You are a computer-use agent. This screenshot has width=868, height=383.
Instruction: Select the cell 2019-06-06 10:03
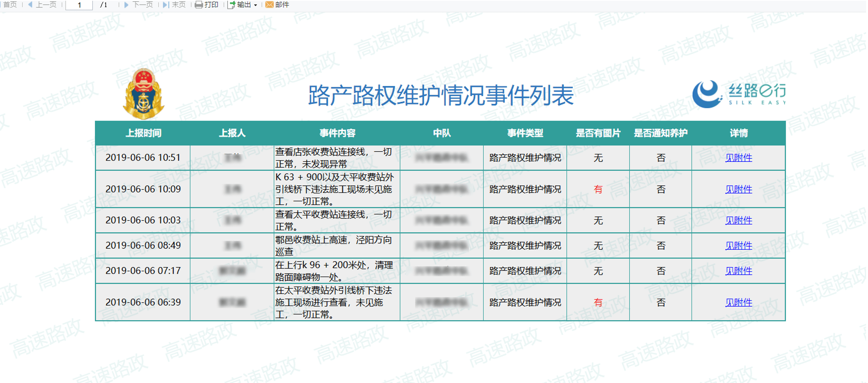pos(143,220)
